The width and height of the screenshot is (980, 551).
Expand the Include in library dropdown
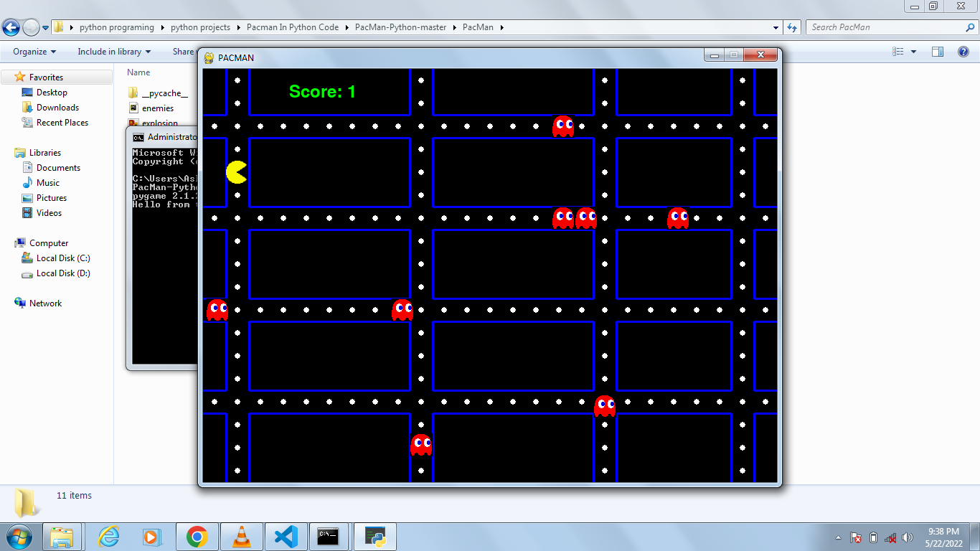pyautogui.click(x=113, y=52)
